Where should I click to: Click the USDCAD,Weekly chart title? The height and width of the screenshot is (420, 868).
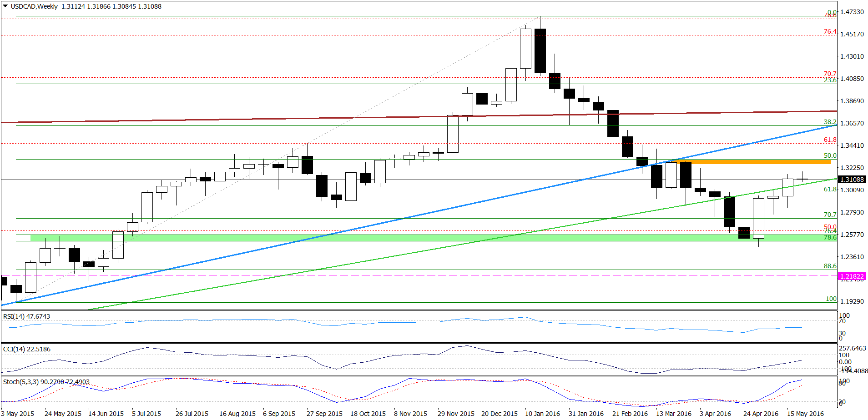coord(34,6)
